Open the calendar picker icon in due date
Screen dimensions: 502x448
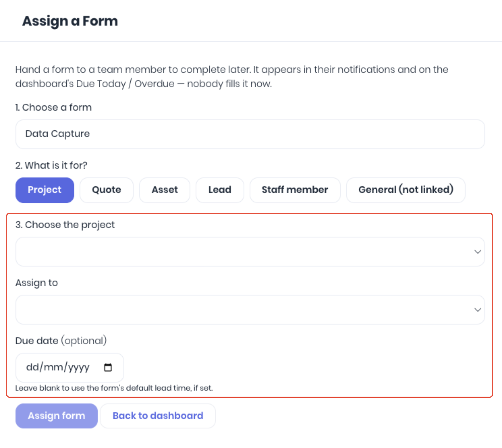[x=108, y=367]
